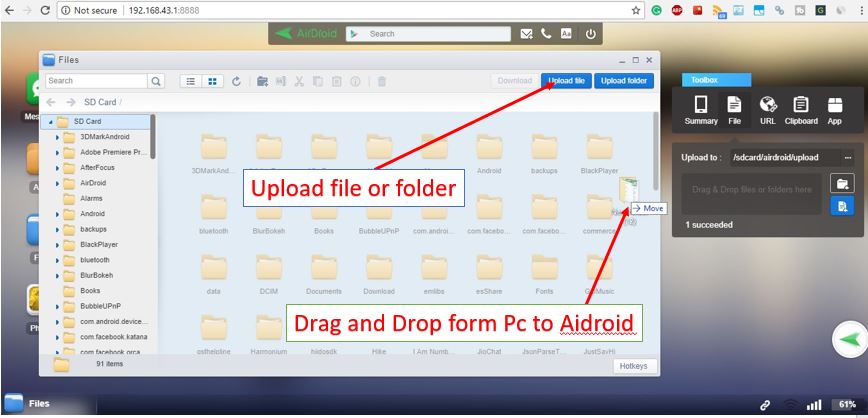Expand the AirDroid tree node
The height and width of the screenshot is (418, 868).
click(x=58, y=183)
